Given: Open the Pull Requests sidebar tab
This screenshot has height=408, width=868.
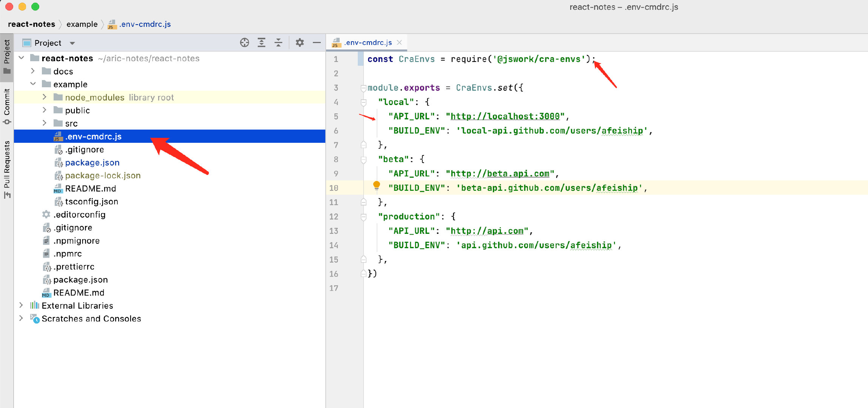Looking at the screenshot, I should 7,169.
